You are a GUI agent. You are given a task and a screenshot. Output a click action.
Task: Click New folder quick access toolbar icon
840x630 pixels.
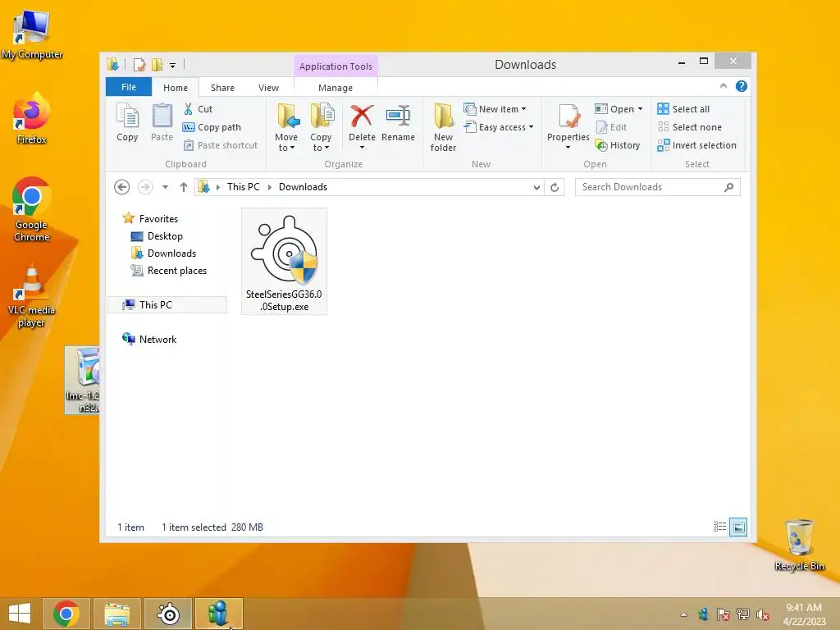click(x=157, y=65)
